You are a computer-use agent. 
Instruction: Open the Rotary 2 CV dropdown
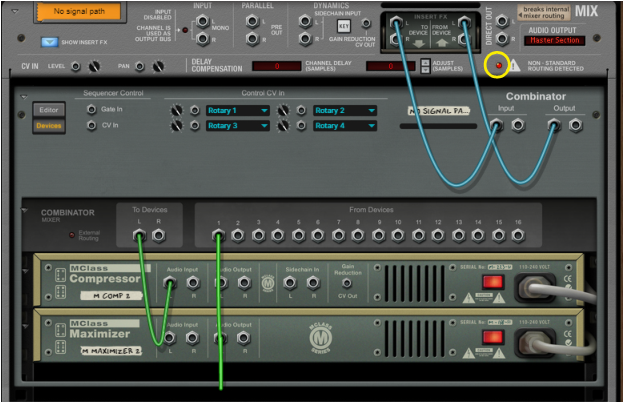(x=344, y=110)
